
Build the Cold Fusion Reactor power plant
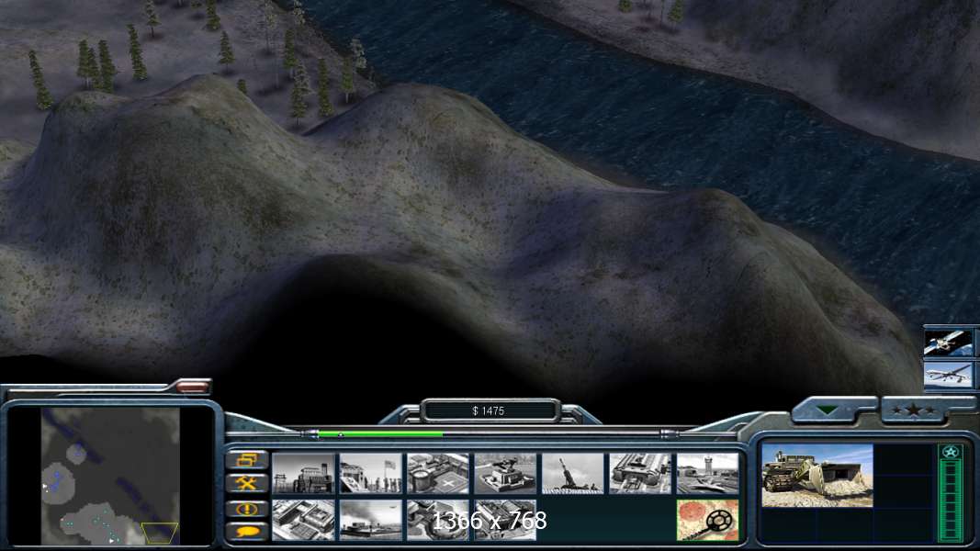(304, 474)
